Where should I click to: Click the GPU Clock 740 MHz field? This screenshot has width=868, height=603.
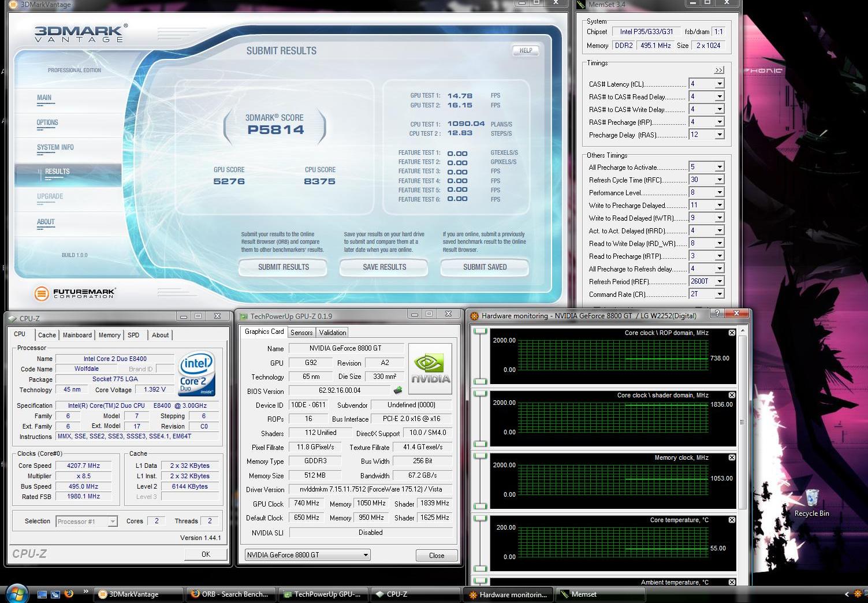[307, 504]
